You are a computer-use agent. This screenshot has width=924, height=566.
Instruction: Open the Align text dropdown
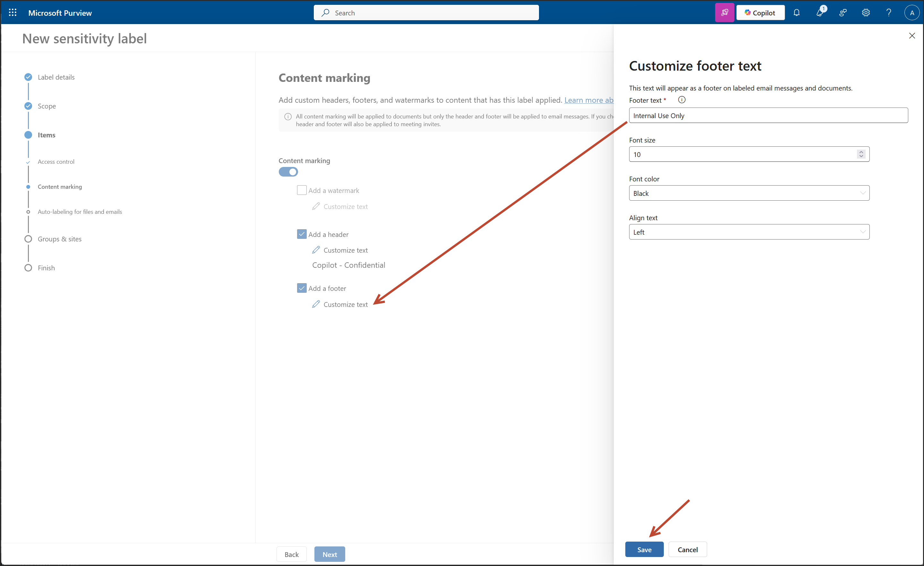click(749, 232)
